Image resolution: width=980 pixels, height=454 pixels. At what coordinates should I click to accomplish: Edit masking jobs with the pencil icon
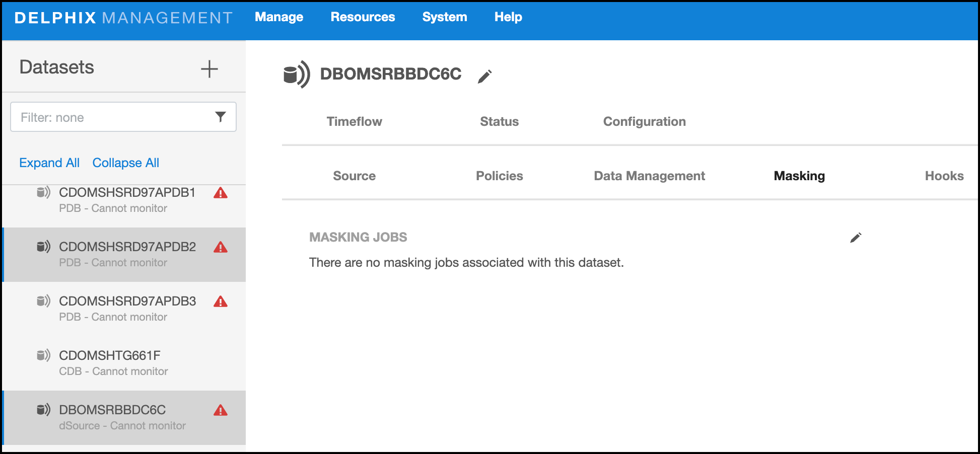(856, 238)
